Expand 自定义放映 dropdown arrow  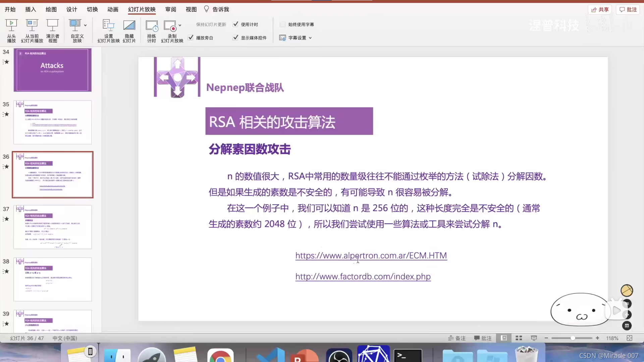tap(85, 25)
